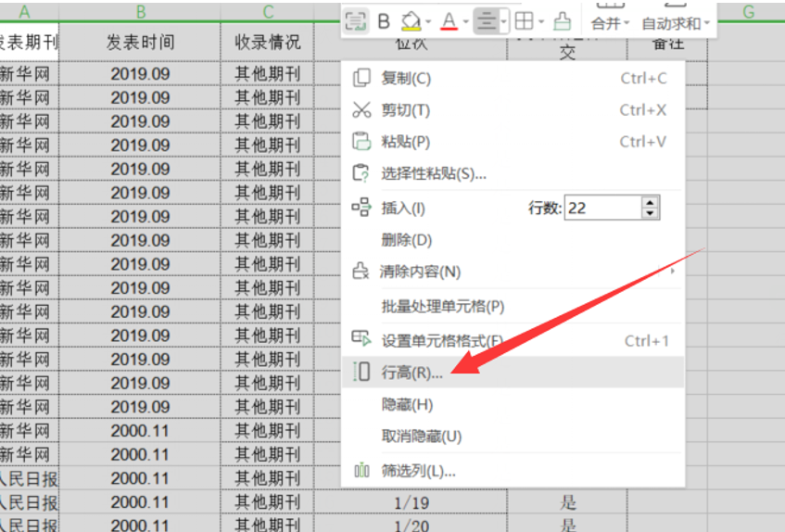Open 选择性粘贴(S)... paste special
The height and width of the screenshot is (532, 785).
click(513, 173)
